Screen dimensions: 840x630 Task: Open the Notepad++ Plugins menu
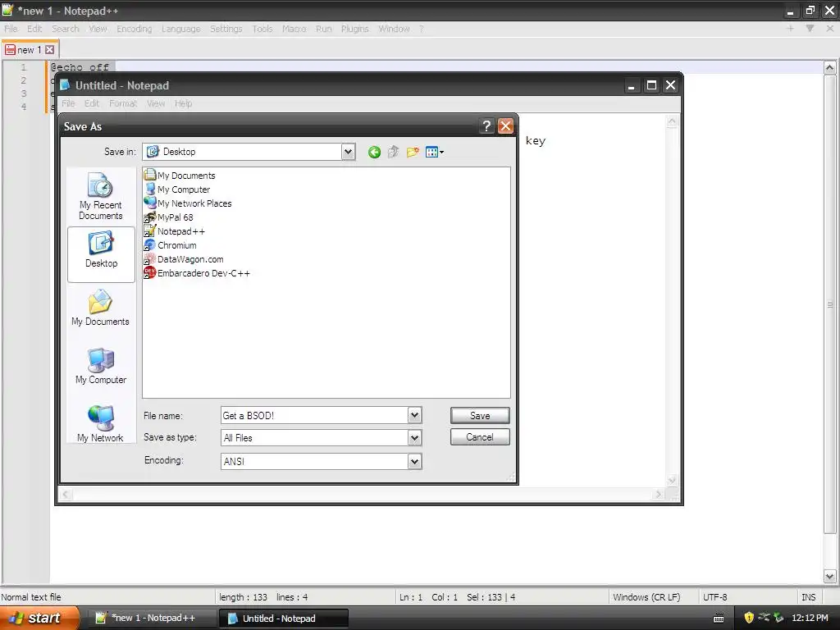tap(354, 29)
